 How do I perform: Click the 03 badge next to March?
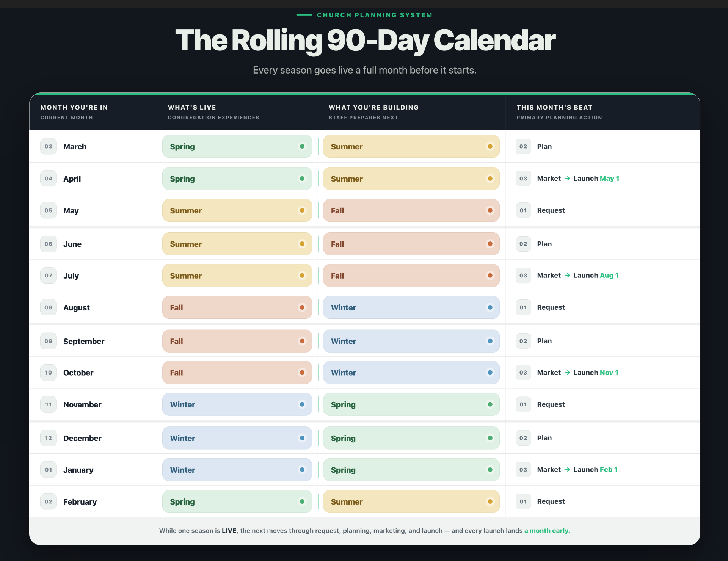(49, 147)
